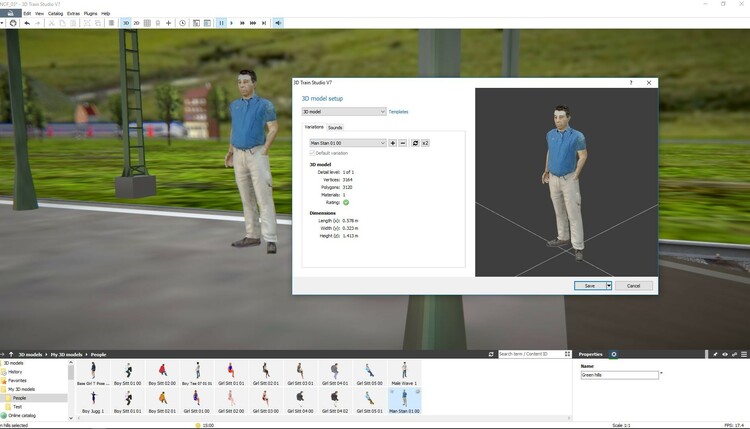Screen dimensions: 750x429
Task: Add a new variation with plus button
Action: [x=393, y=143]
